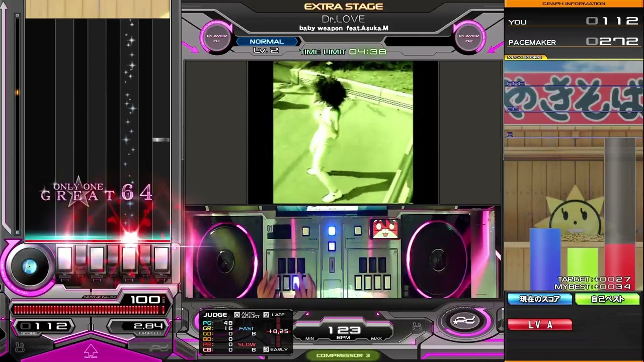Click the AUTO ADJUST value box

(237, 315)
